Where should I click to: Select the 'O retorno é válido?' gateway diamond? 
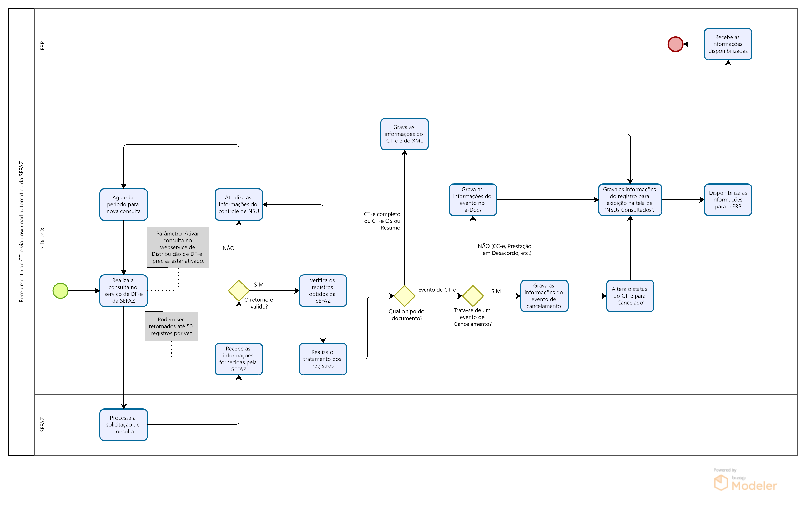pos(239,291)
